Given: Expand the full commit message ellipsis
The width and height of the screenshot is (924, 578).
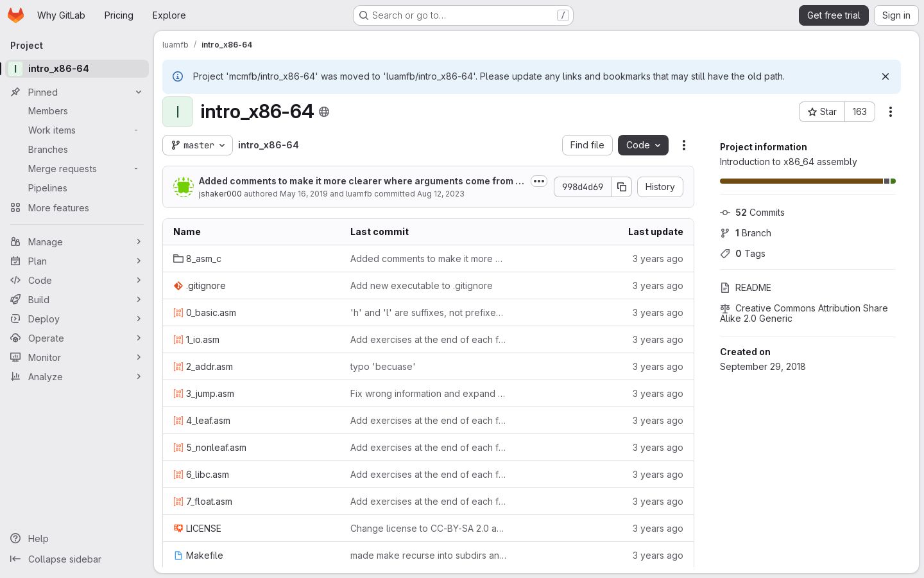Looking at the screenshot, I should (539, 181).
